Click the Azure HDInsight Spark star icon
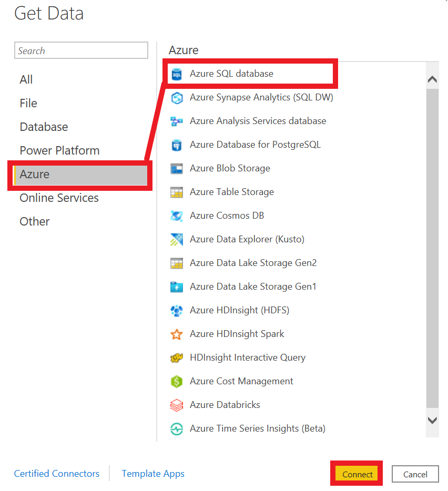This screenshot has width=448, height=491. pos(177,334)
